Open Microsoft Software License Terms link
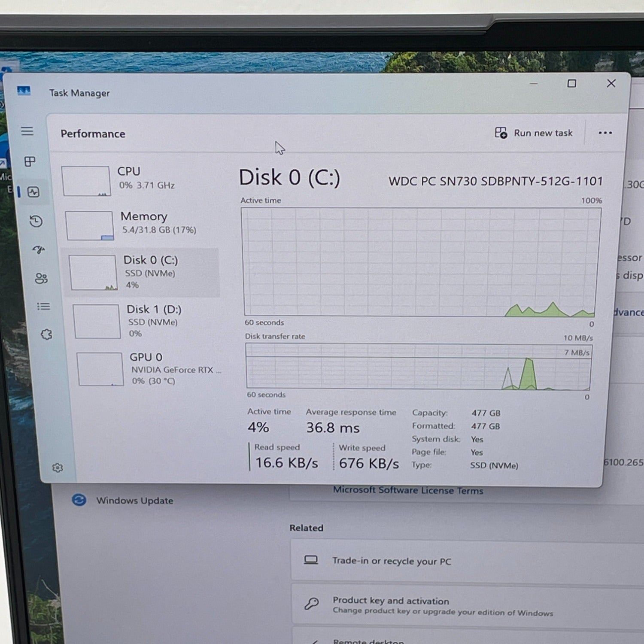This screenshot has height=644, width=644. coord(408,490)
